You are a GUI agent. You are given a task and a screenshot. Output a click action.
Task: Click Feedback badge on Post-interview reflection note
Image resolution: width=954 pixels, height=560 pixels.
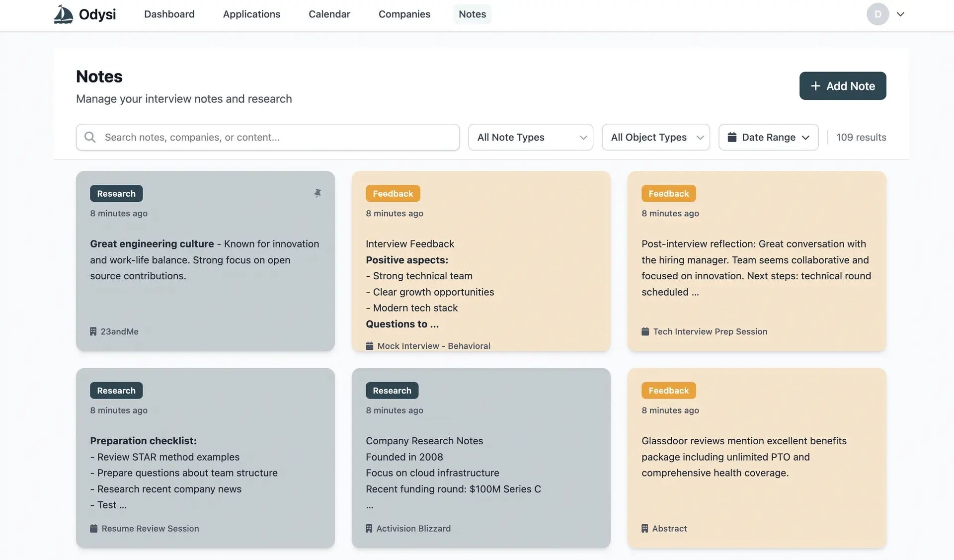point(668,193)
